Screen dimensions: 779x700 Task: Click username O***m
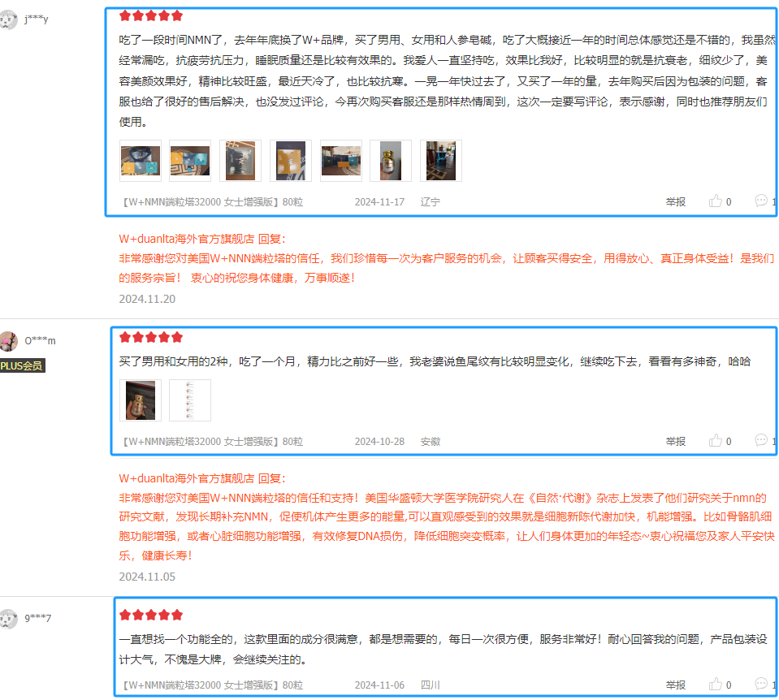point(41,341)
